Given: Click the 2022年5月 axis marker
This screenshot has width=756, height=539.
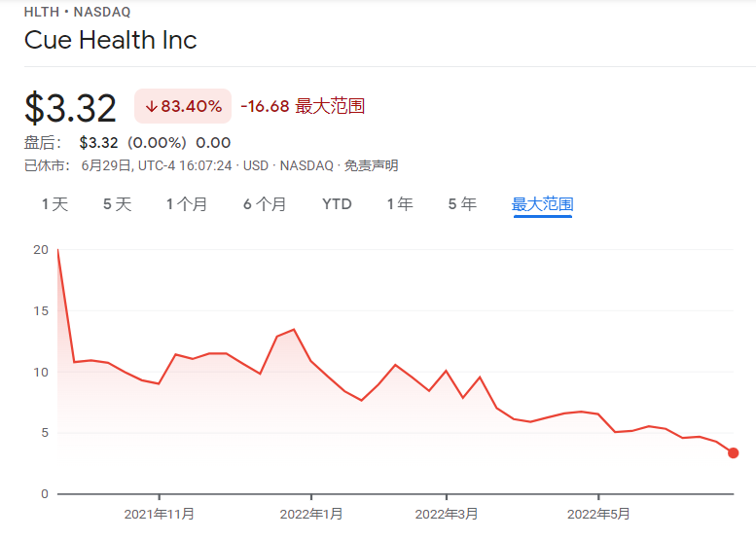Looking at the screenshot, I should click(x=598, y=514).
